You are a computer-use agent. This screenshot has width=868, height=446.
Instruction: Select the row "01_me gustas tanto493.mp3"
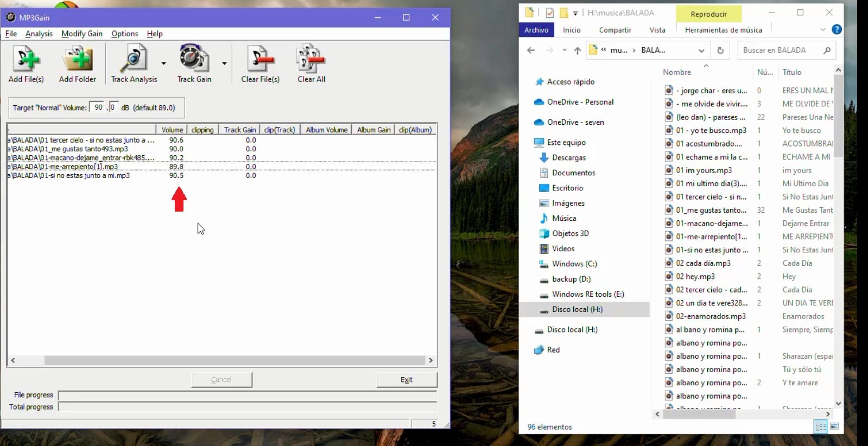(x=221, y=149)
